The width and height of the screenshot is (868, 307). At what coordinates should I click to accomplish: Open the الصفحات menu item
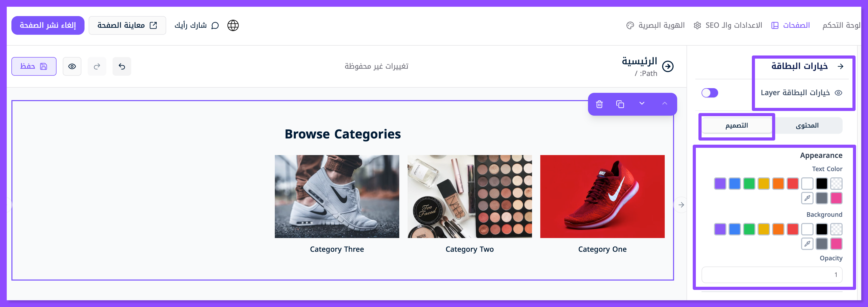coord(791,25)
